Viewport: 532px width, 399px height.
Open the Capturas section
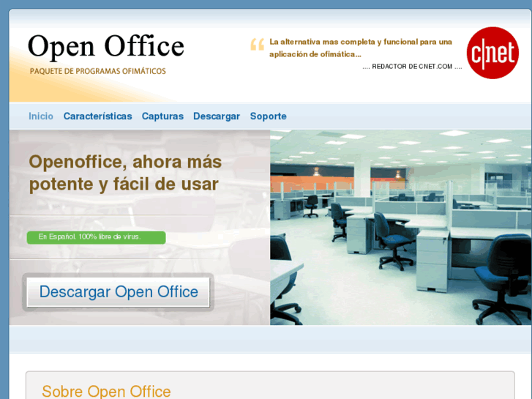(162, 116)
